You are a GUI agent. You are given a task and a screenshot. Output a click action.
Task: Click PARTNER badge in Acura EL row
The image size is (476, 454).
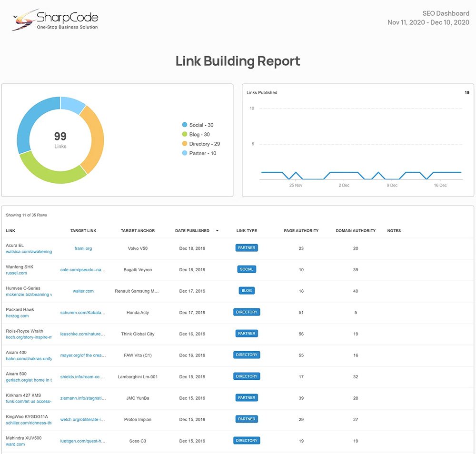coord(247,248)
